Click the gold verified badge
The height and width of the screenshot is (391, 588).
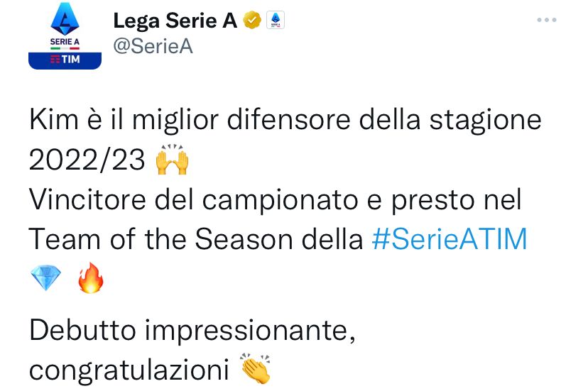pos(251,21)
